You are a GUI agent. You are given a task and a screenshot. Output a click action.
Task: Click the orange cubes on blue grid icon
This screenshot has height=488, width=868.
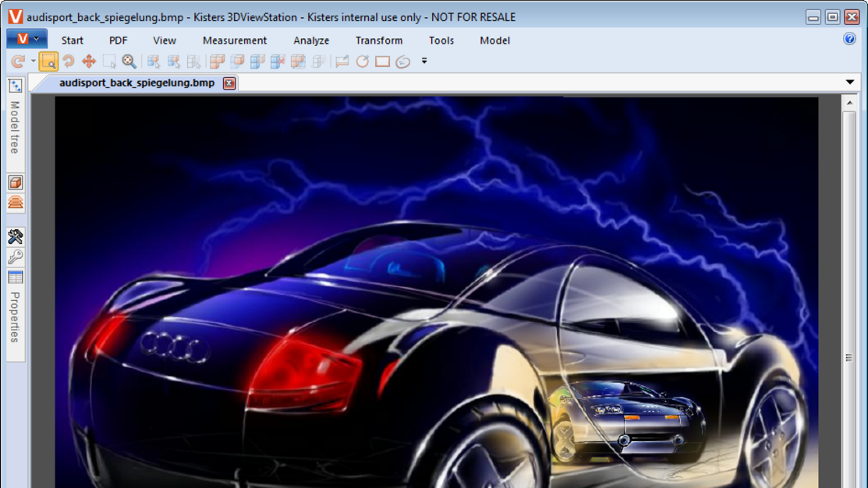(298, 62)
